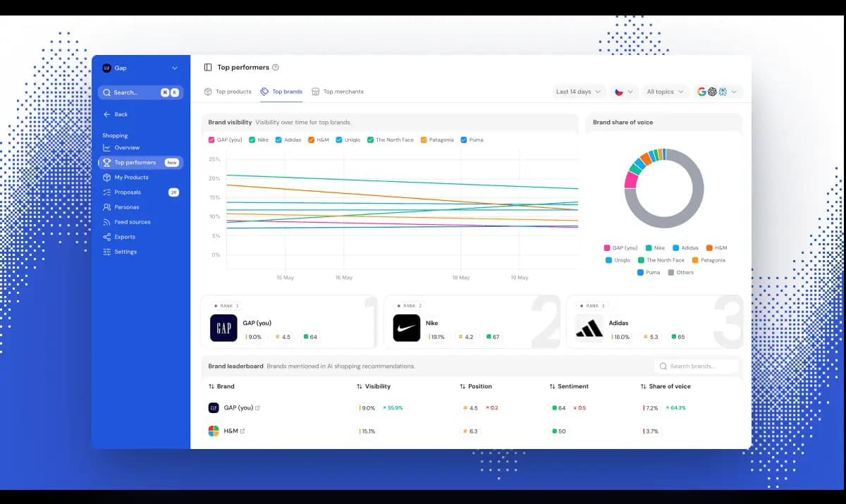This screenshot has height=504, width=846.
Task: Open the country flag dropdown
Action: click(624, 92)
